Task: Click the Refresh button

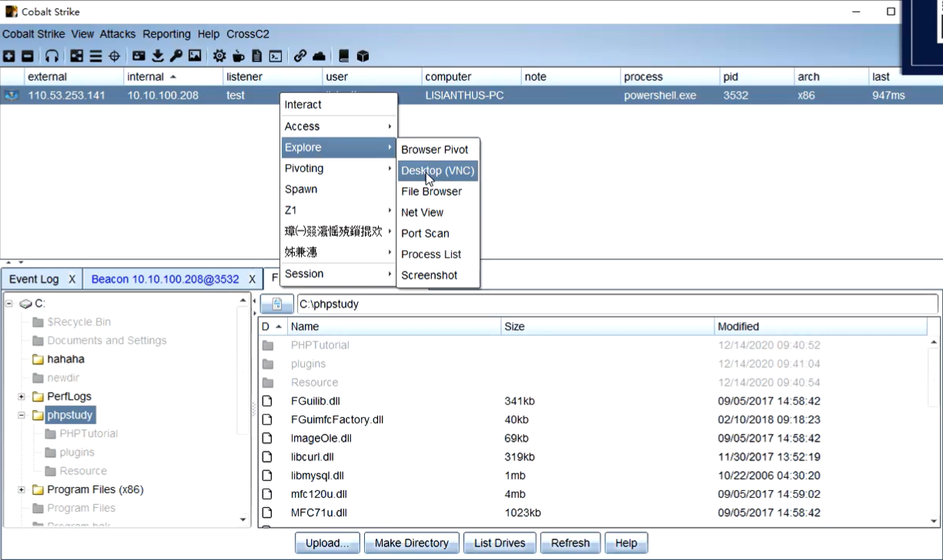Action: [x=570, y=543]
